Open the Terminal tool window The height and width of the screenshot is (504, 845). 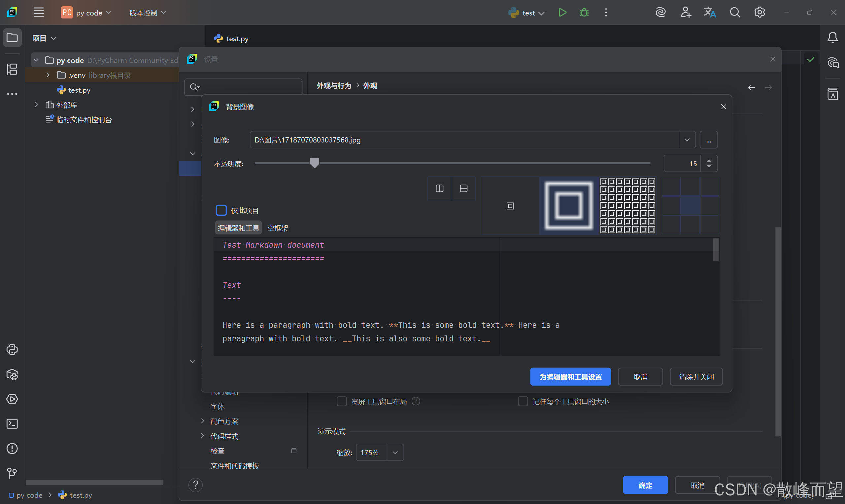coord(12,424)
